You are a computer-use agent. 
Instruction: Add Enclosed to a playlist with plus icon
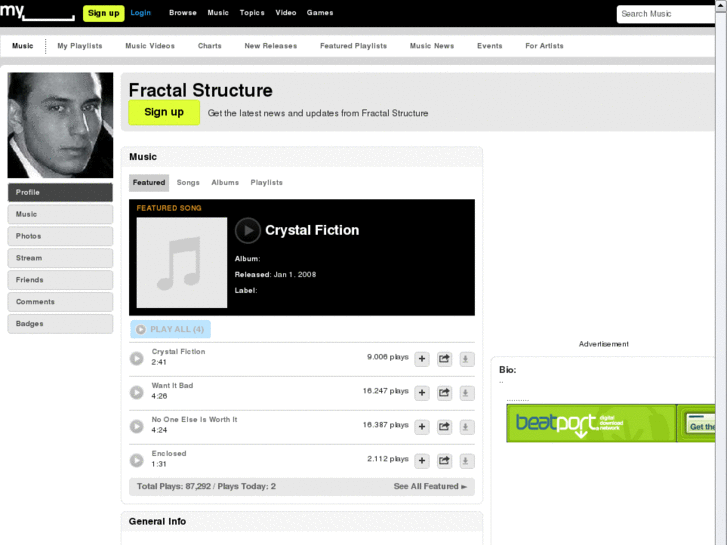click(x=422, y=461)
